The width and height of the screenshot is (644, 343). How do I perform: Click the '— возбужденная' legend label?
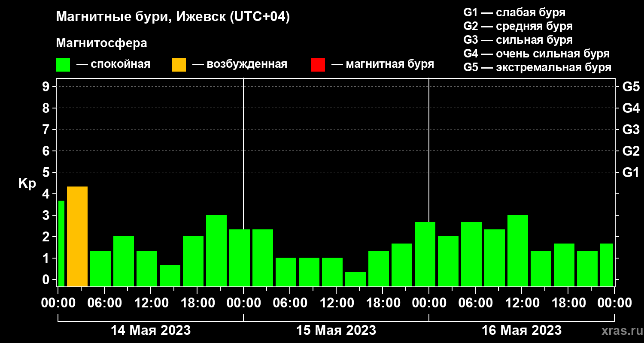coord(240,65)
